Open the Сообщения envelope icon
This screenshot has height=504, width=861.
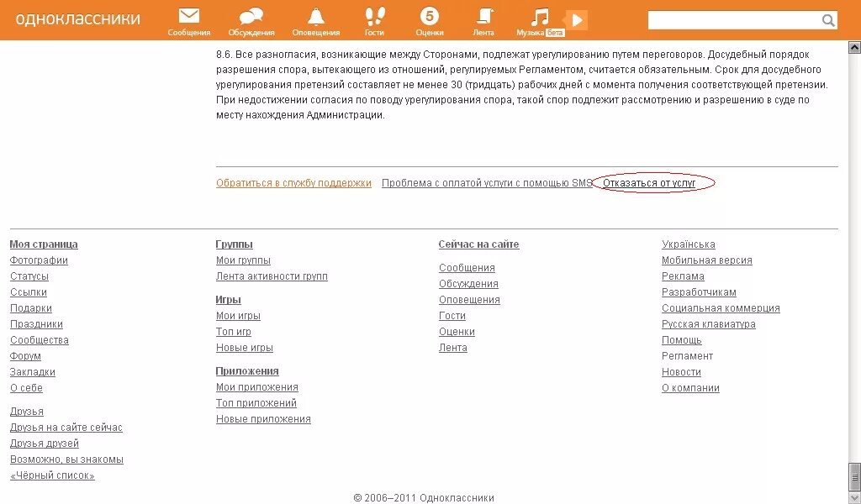(189, 16)
